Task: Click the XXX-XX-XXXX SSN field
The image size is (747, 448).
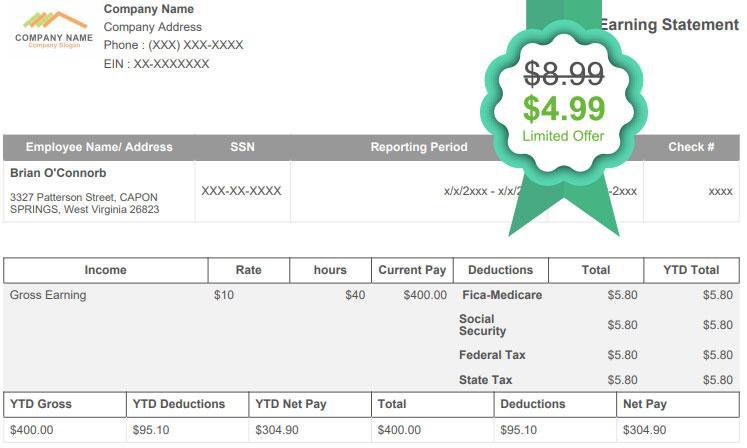Action: coord(241,191)
